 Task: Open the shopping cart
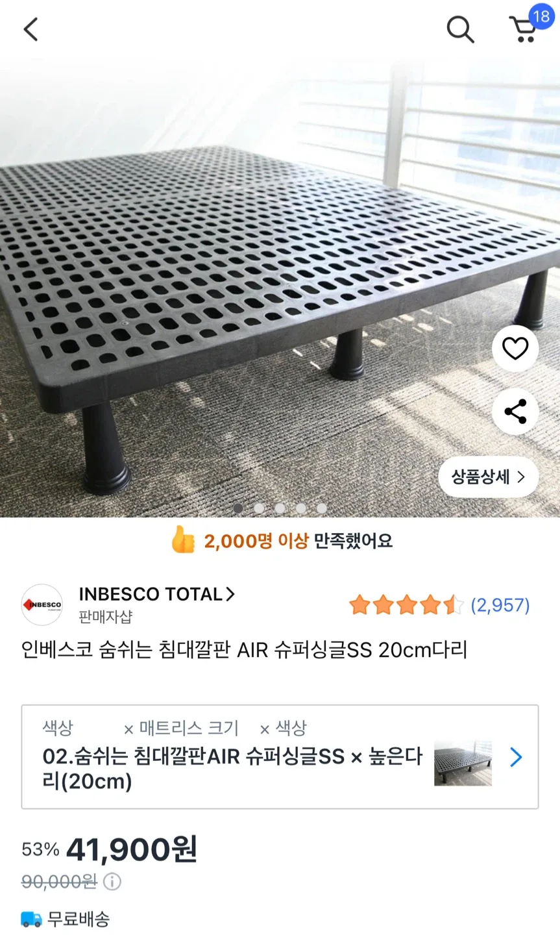(x=524, y=29)
